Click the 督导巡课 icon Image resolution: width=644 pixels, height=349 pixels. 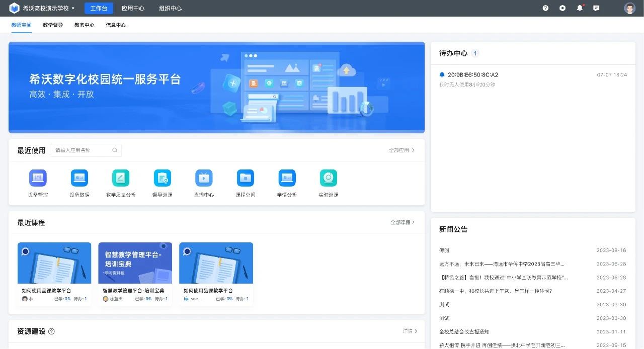(x=162, y=179)
